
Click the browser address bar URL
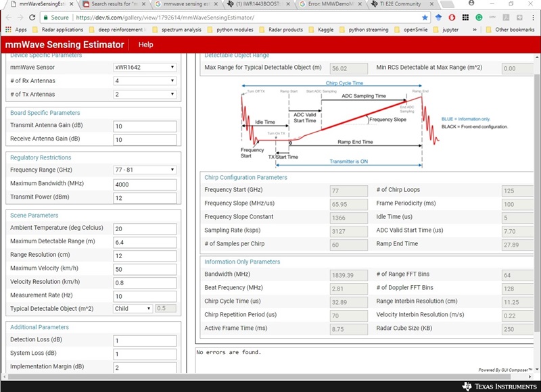pyautogui.click(x=165, y=18)
